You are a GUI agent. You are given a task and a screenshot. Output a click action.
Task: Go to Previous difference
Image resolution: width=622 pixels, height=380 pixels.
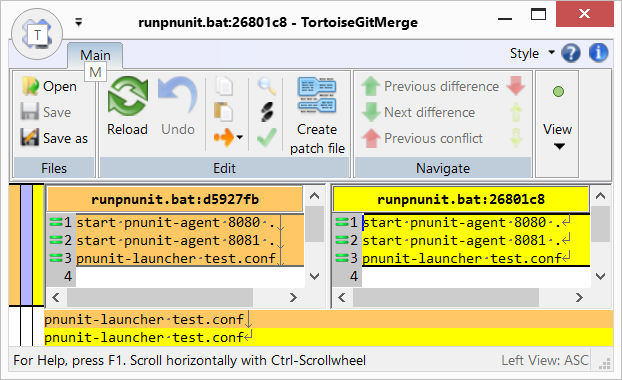pos(430,86)
